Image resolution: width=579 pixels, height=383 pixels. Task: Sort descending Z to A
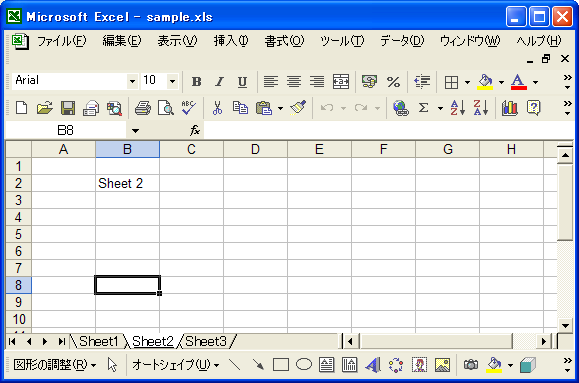point(481,108)
